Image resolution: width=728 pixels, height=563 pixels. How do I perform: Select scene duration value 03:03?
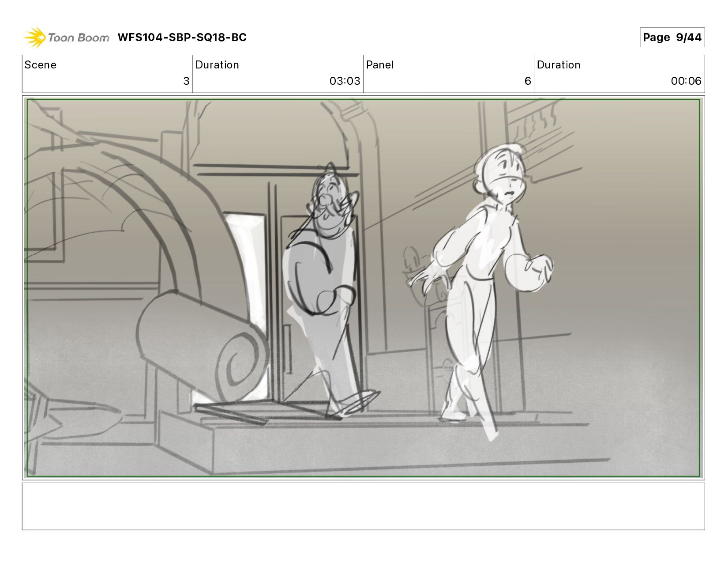click(345, 81)
